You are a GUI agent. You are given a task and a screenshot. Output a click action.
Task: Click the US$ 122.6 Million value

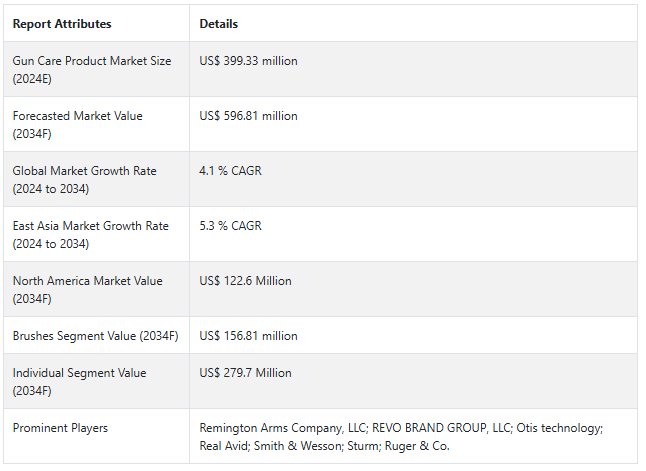click(245, 281)
